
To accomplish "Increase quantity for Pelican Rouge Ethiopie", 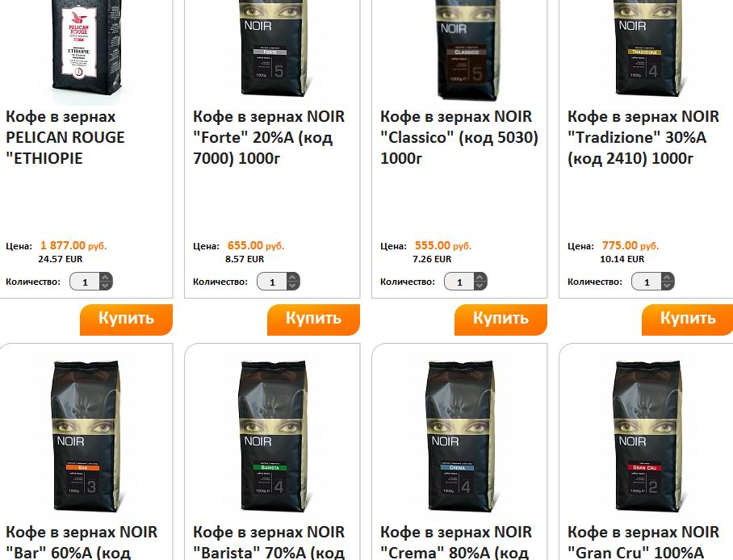I will tap(106, 278).
